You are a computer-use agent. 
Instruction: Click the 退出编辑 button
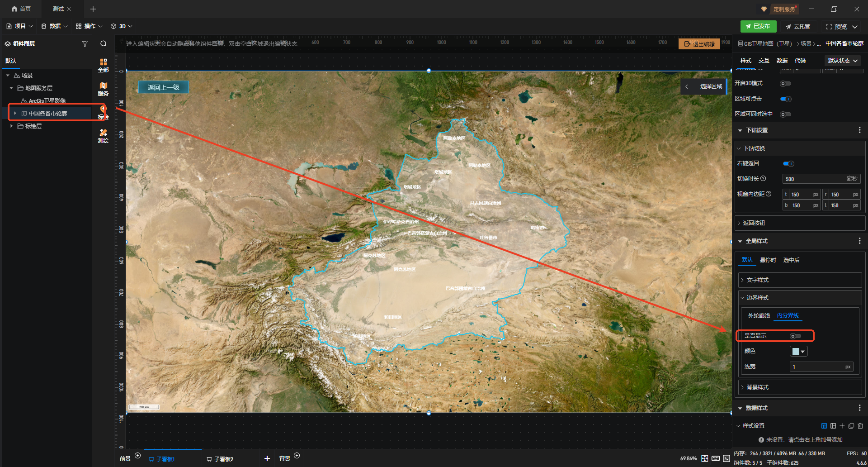699,44
